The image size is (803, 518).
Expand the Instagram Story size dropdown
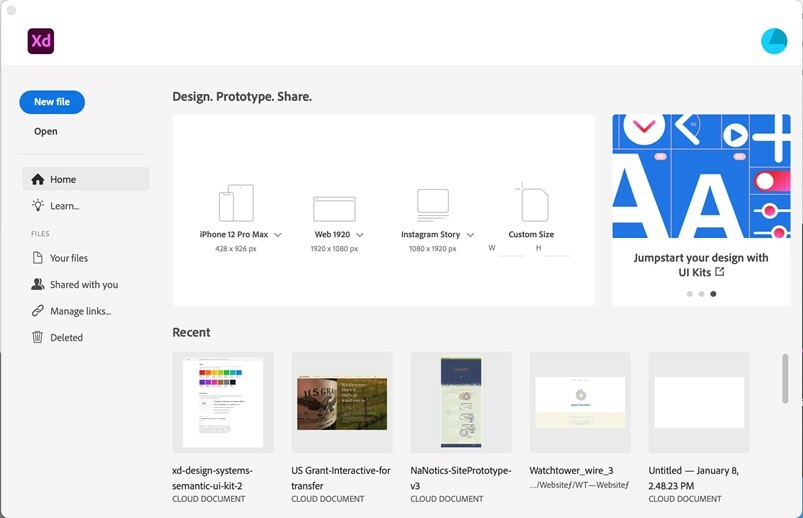471,235
